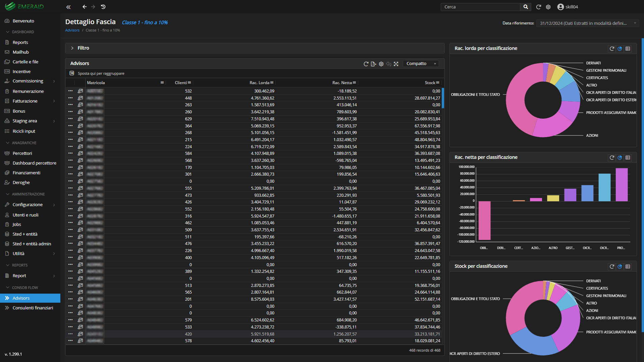Open Ricicli input icon in sidebar
The height and width of the screenshot is (362, 644).
tap(7, 131)
